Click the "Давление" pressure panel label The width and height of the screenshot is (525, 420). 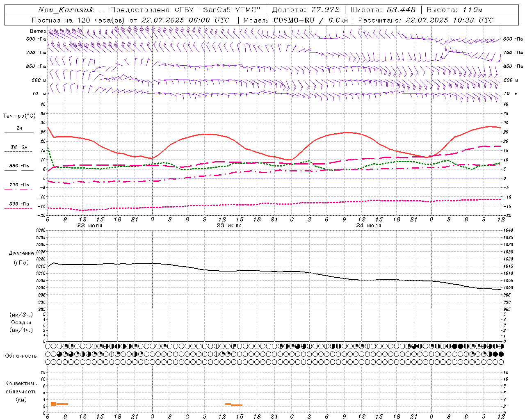21,253
